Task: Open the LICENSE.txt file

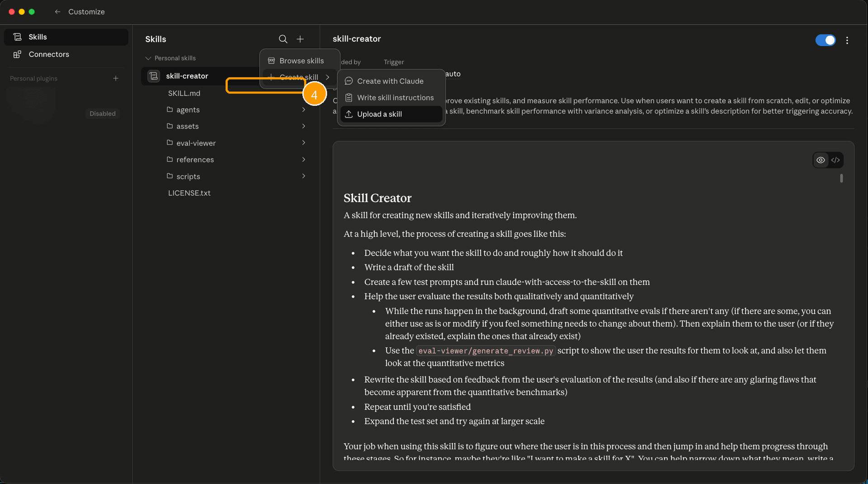Action: click(x=189, y=193)
